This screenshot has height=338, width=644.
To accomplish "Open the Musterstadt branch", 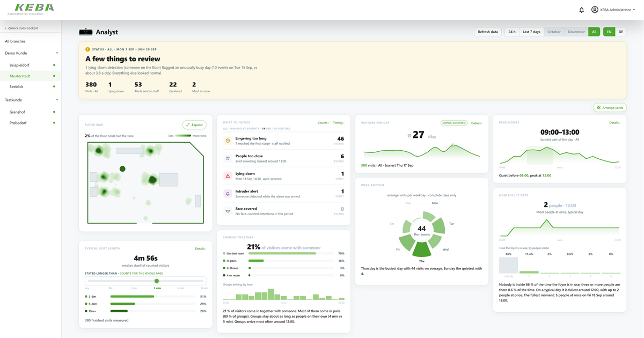I will coord(20,76).
